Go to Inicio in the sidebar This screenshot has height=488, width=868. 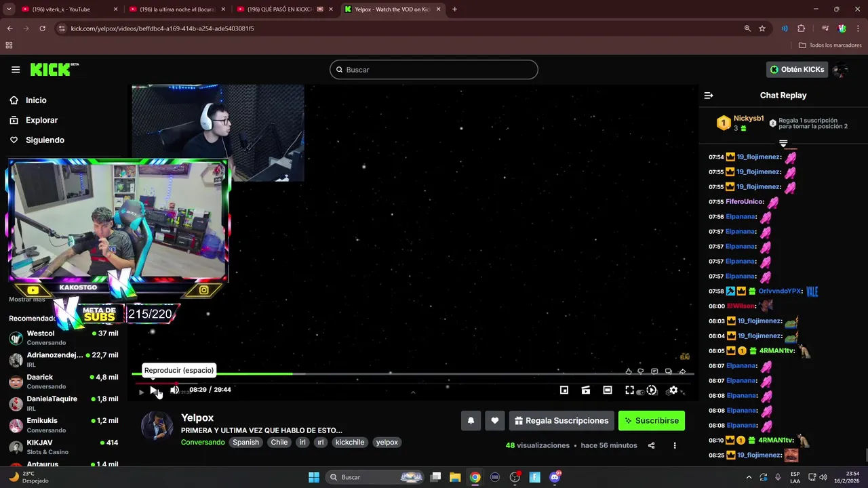point(36,100)
